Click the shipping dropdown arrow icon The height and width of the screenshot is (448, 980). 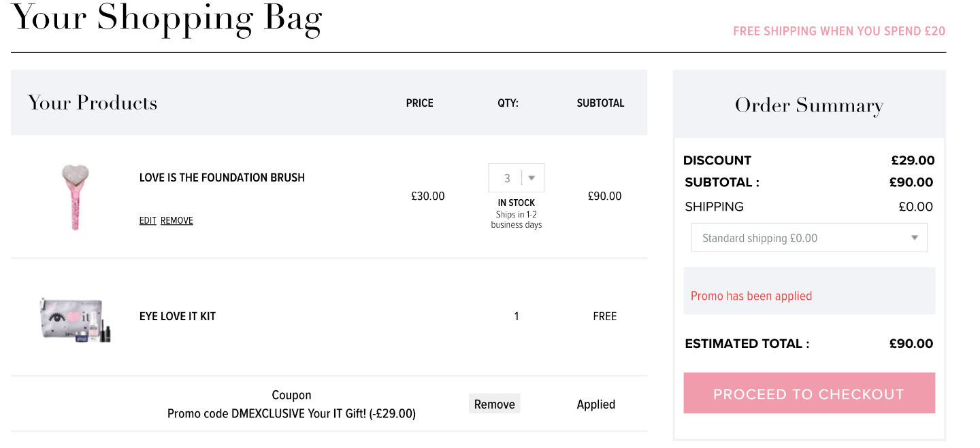click(x=915, y=238)
